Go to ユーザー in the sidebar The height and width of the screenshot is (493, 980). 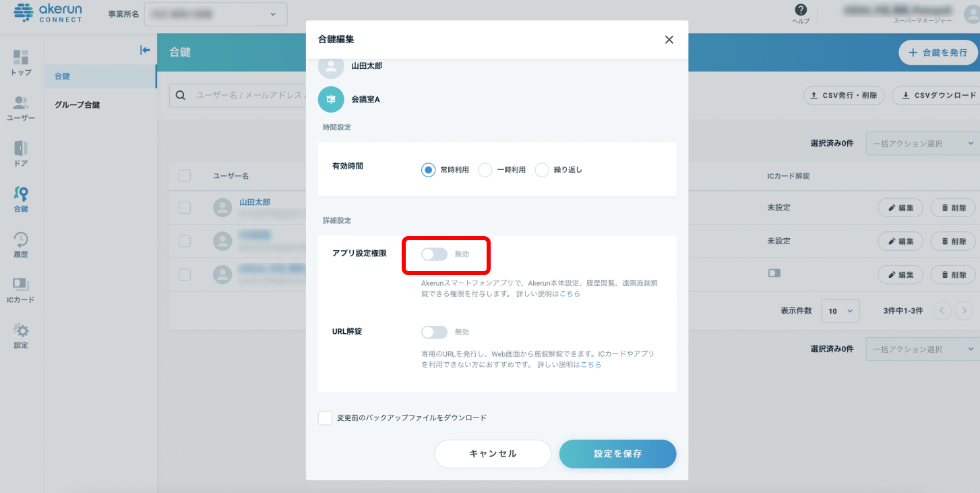coord(21,108)
